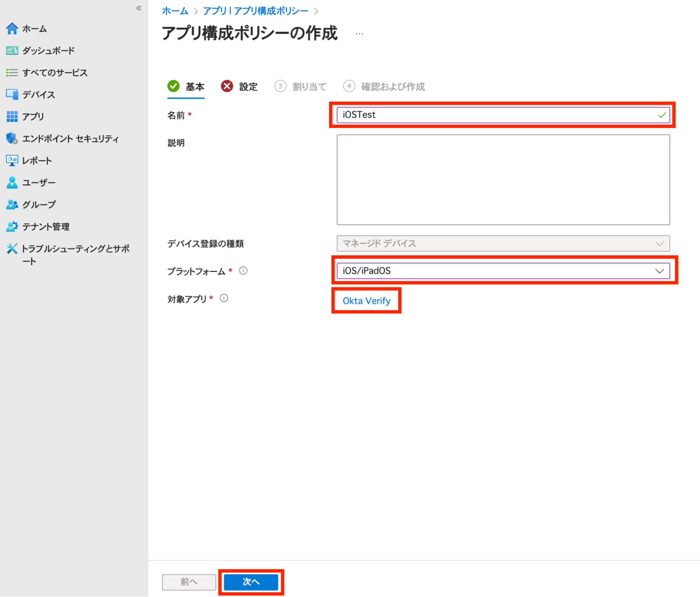The image size is (700, 597).
Task: Click the iOSTest name input field
Action: point(497,115)
